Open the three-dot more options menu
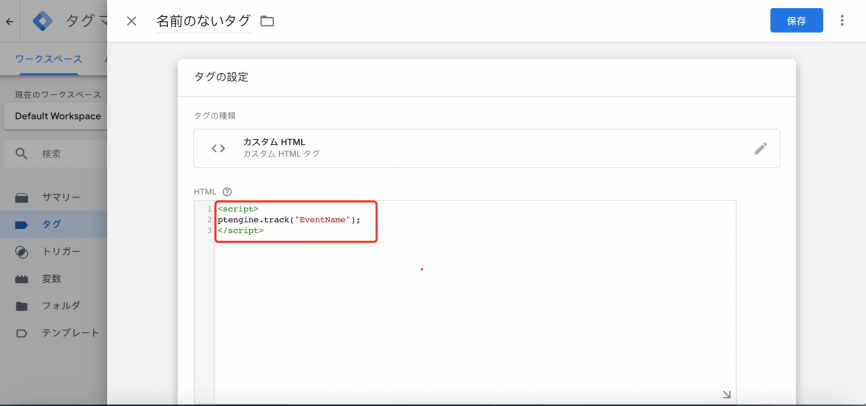 pos(842,20)
